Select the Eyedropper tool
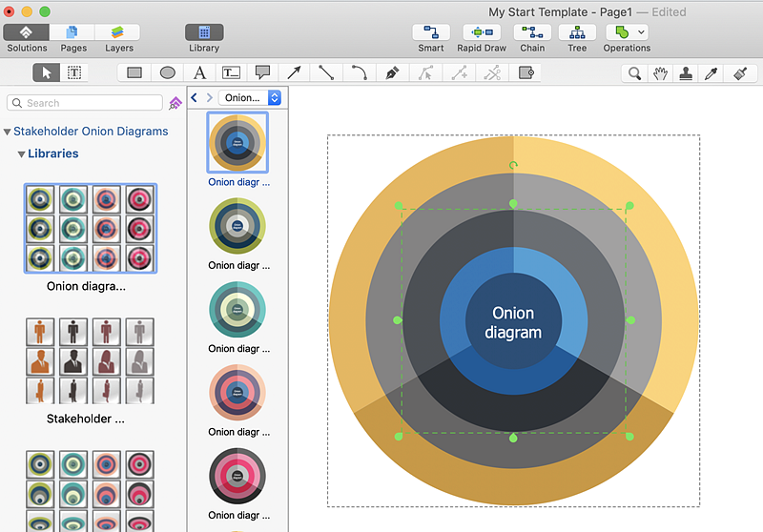763x532 pixels. click(711, 72)
